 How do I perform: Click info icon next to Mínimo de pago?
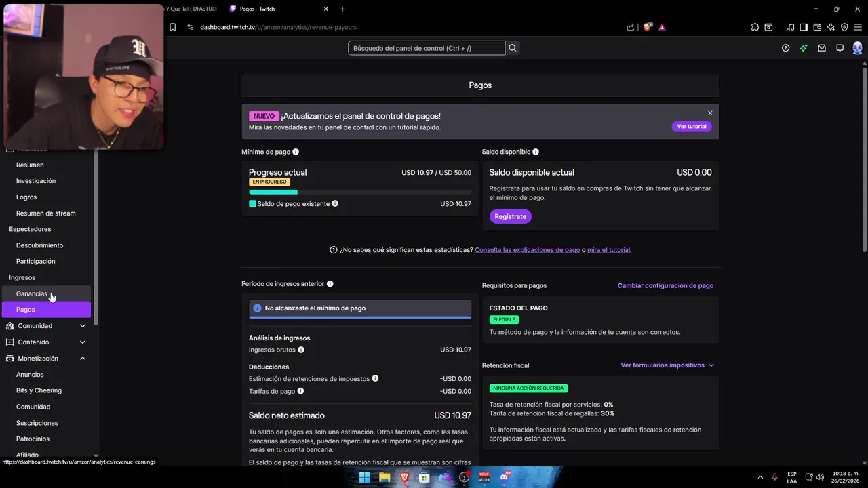click(296, 152)
